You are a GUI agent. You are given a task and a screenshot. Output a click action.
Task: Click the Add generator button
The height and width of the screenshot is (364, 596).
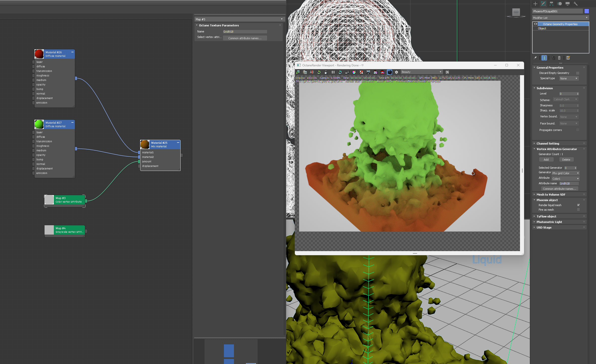click(546, 160)
